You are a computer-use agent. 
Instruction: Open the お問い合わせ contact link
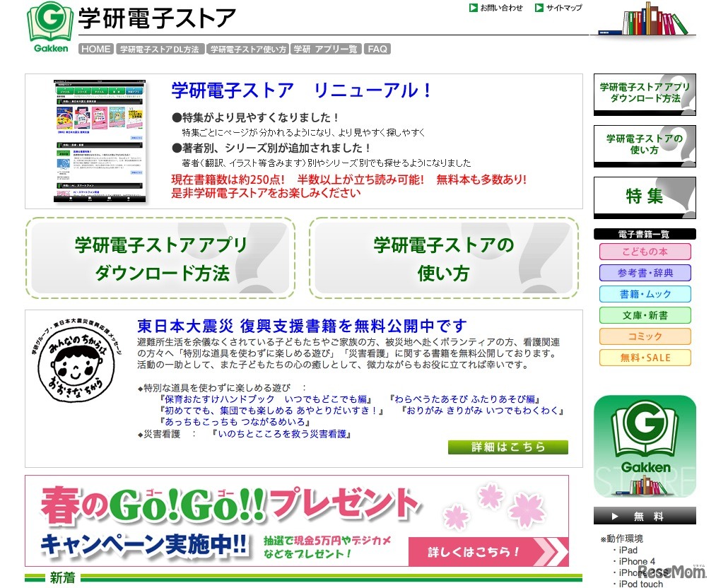[501, 8]
